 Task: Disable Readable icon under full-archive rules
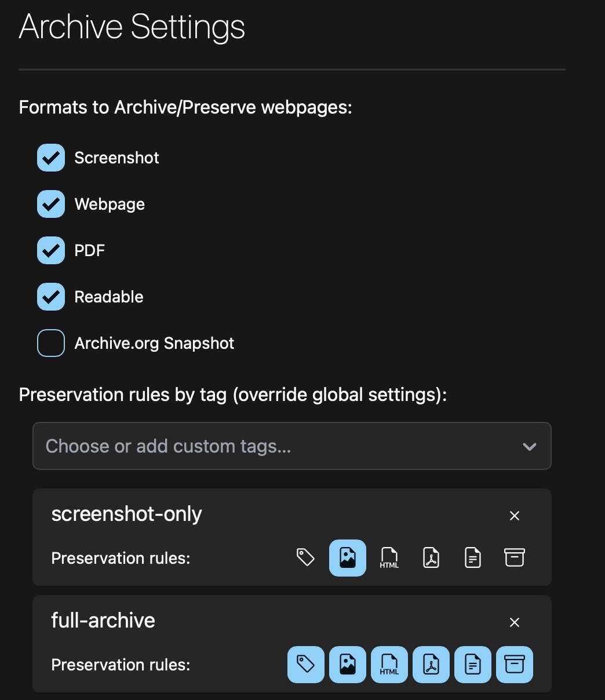[x=472, y=665]
